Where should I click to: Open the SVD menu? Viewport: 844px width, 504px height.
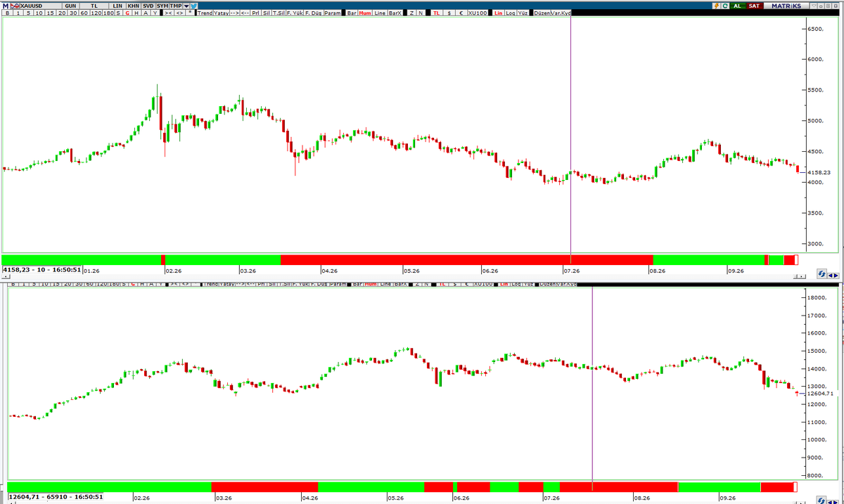point(148,6)
